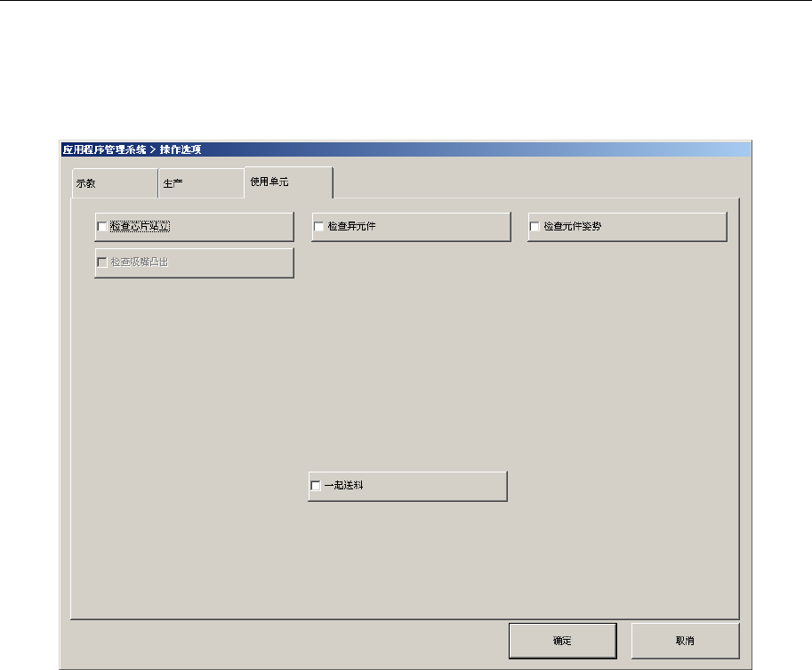
Task: Cancel the dialog with 取消
Action: click(685, 641)
